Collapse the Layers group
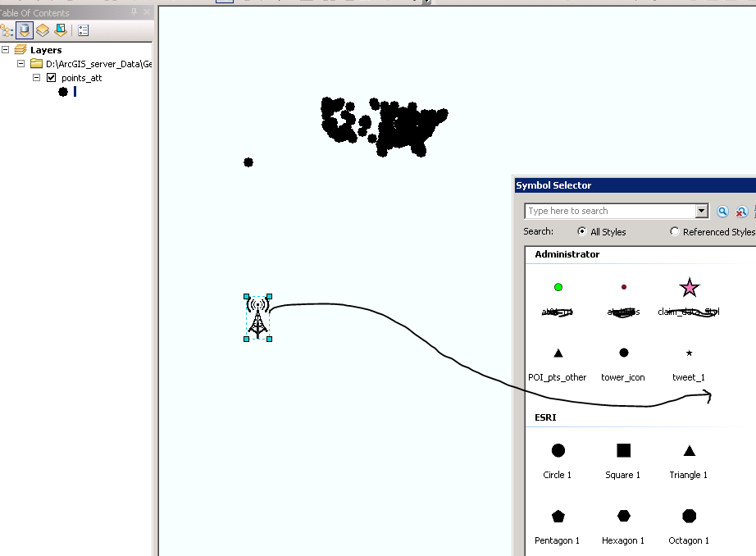The width and height of the screenshot is (756, 556). [x=6, y=49]
